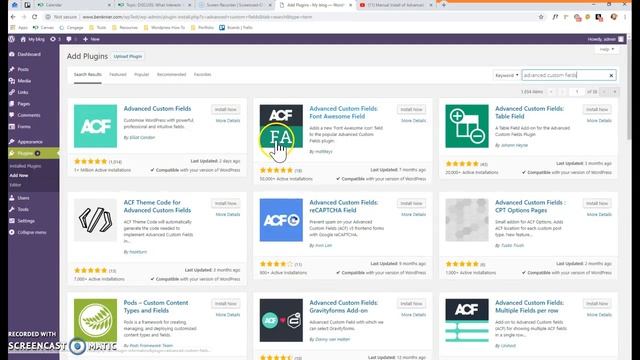Click the Upload Plugin button

(128, 56)
